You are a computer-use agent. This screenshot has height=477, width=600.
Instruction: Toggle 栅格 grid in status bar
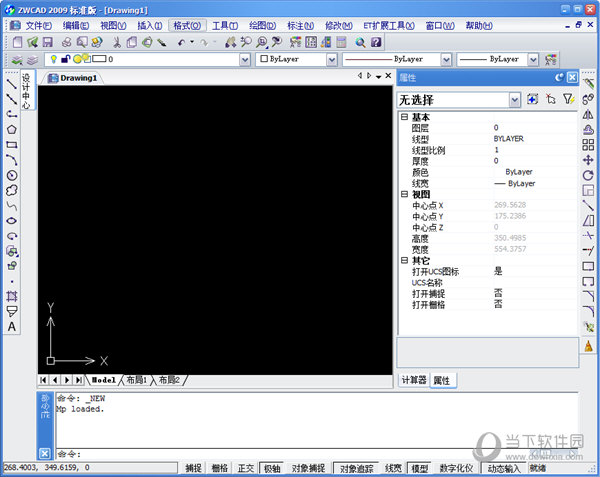(x=220, y=468)
